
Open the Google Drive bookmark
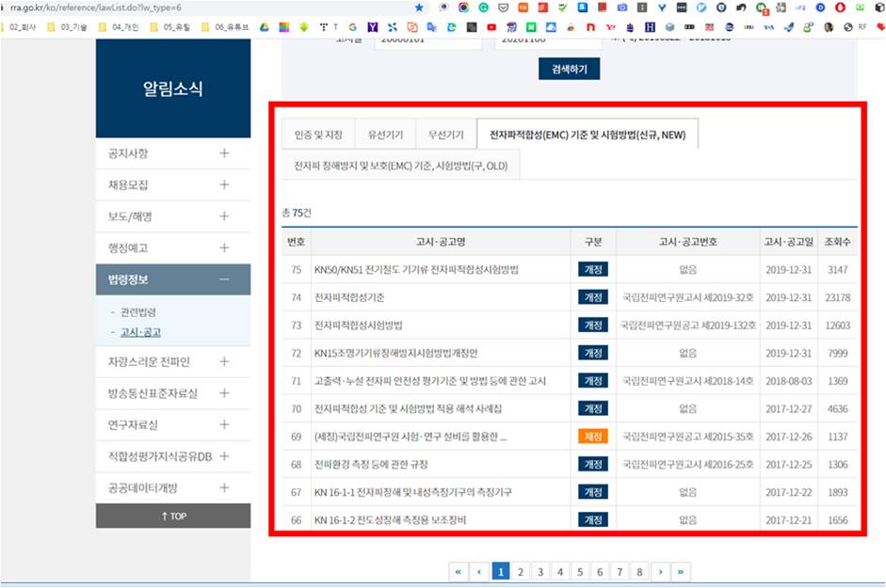coord(264,27)
